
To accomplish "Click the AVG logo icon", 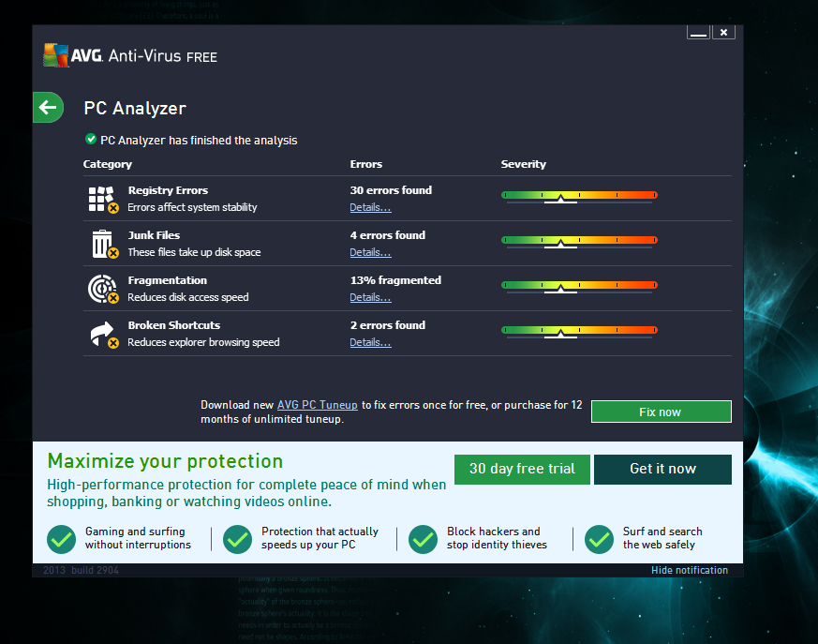I will click(56, 55).
